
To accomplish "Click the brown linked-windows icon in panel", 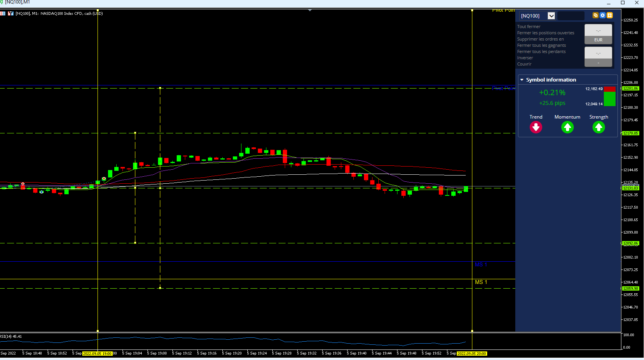I will click(595, 15).
